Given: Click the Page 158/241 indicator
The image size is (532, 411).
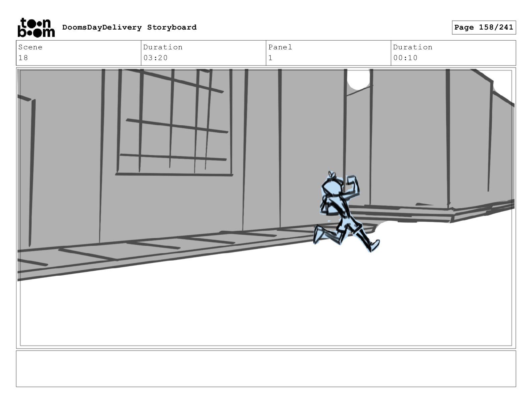Looking at the screenshot, I should tap(484, 28).
